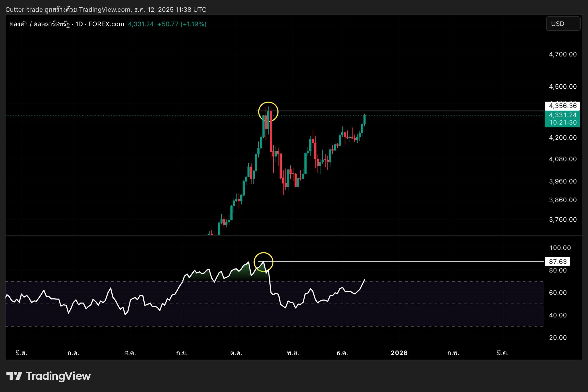Click the RSI 40.00 axis label

pyautogui.click(x=558, y=315)
